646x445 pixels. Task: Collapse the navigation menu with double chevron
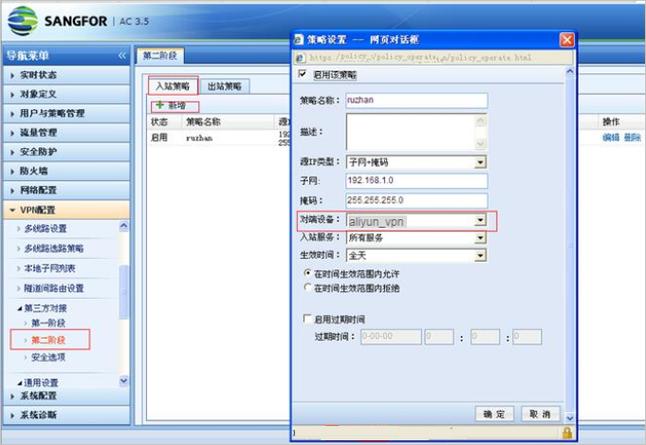(122, 55)
